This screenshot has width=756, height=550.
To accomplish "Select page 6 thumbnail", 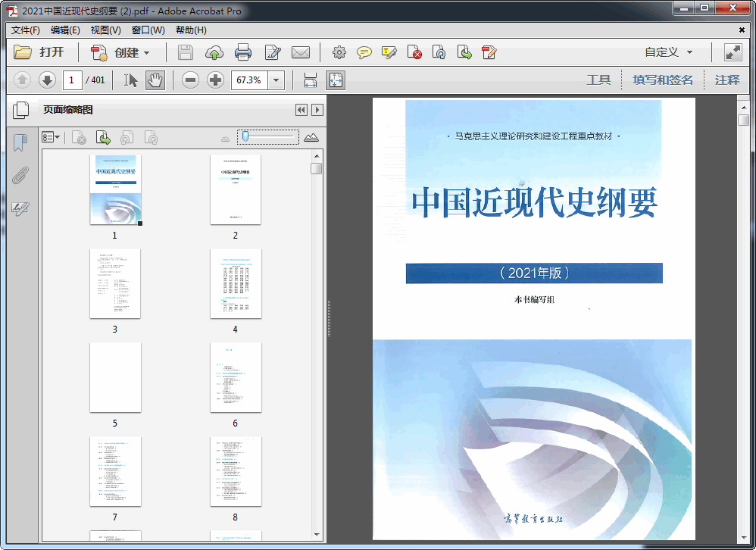I will point(236,377).
